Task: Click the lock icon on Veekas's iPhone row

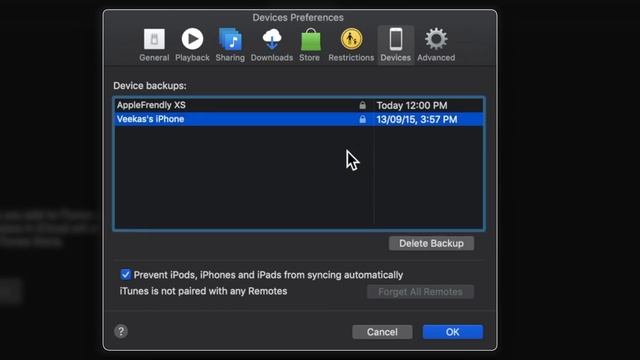Action: [x=362, y=119]
